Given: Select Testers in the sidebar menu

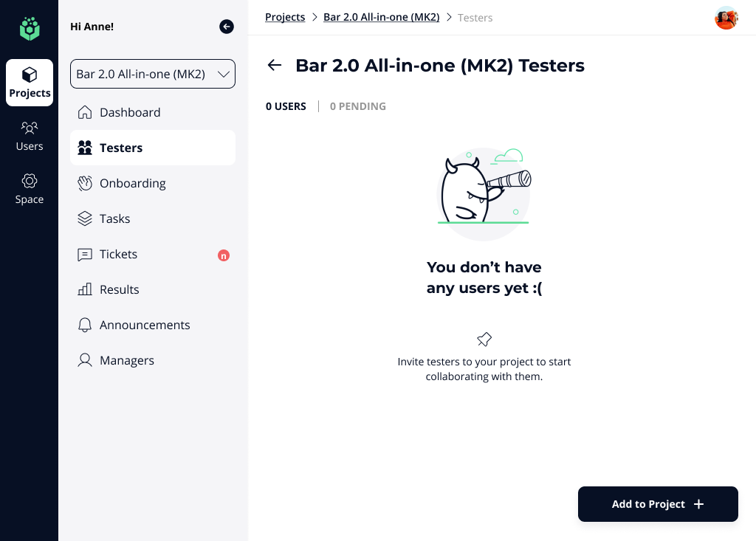Looking at the screenshot, I should pos(121,148).
